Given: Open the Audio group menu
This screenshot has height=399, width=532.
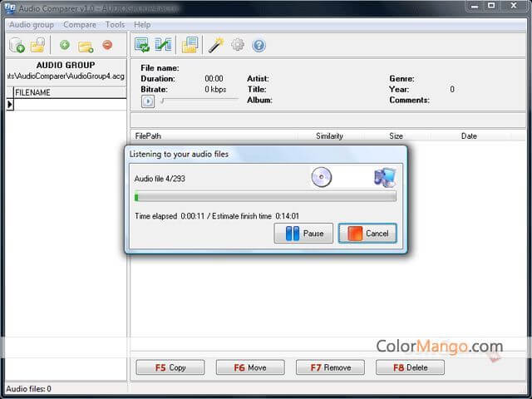Looking at the screenshot, I should [x=32, y=25].
